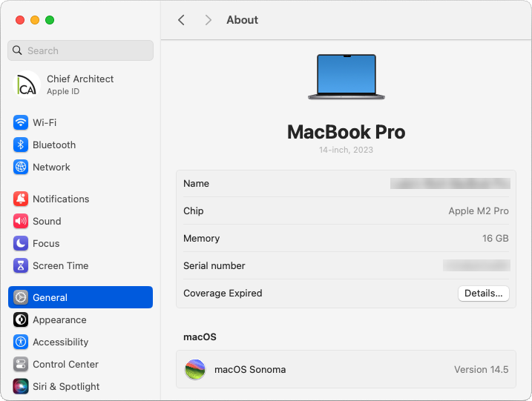Open Bluetooth settings label
The height and width of the screenshot is (401, 532).
tap(54, 145)
